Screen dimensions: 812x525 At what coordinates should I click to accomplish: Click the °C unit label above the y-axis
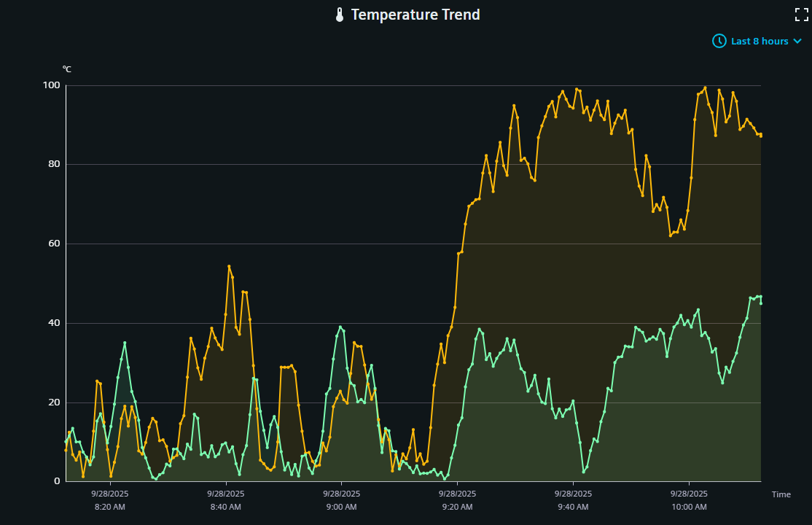(x=67, y=69)
